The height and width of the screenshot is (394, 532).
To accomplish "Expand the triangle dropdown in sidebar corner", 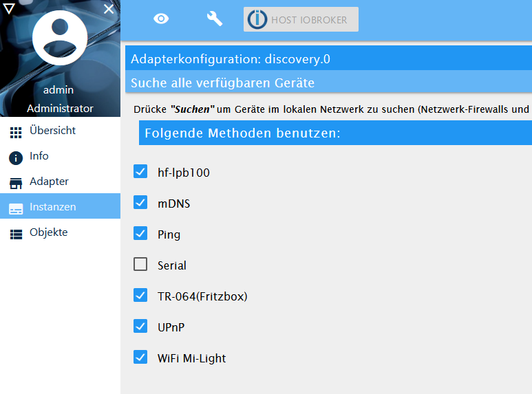I will click(x=9, y=8).
